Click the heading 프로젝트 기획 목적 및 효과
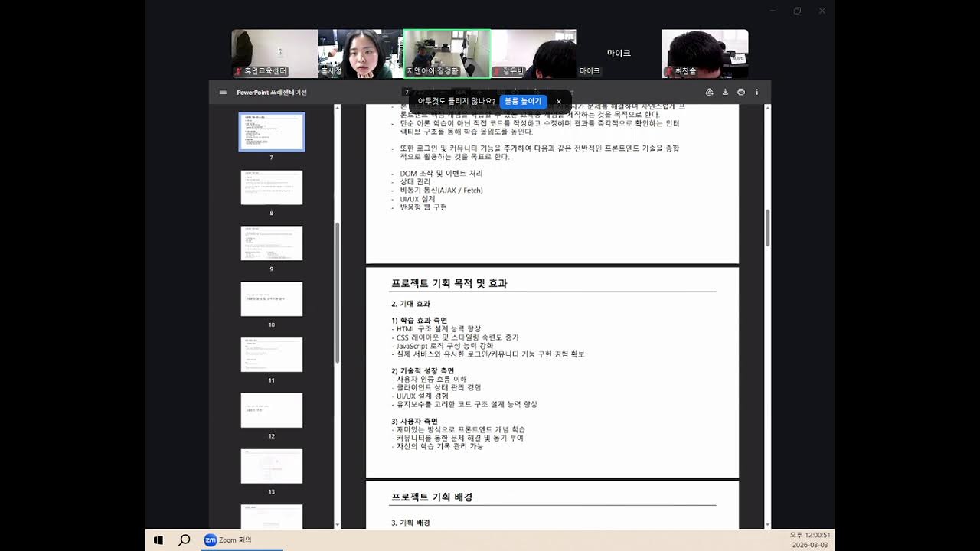This screenshot has width=980, height=551. pyautogui.click(x=449, y=283)
